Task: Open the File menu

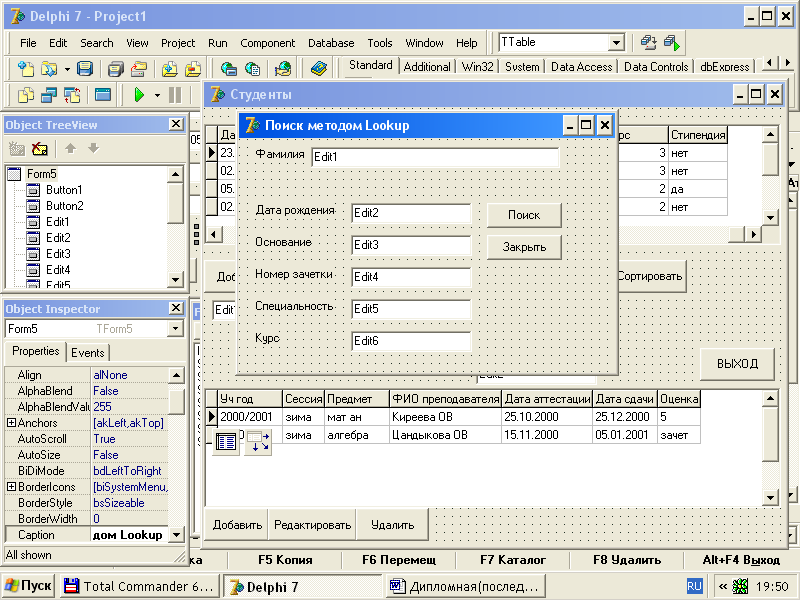Action: tap(28, 43)
